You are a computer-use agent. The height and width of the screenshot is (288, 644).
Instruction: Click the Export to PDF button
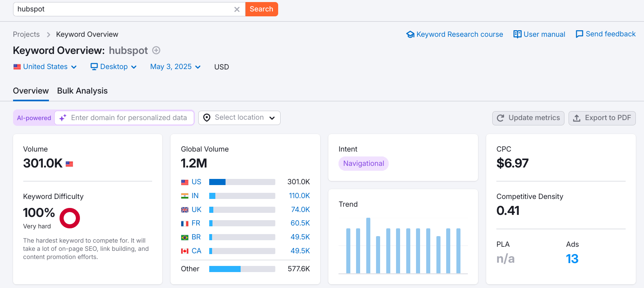(602, 118)
